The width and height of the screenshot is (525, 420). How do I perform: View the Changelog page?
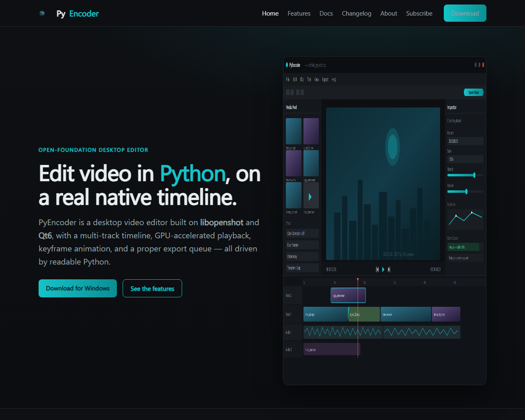click(356, 13)
